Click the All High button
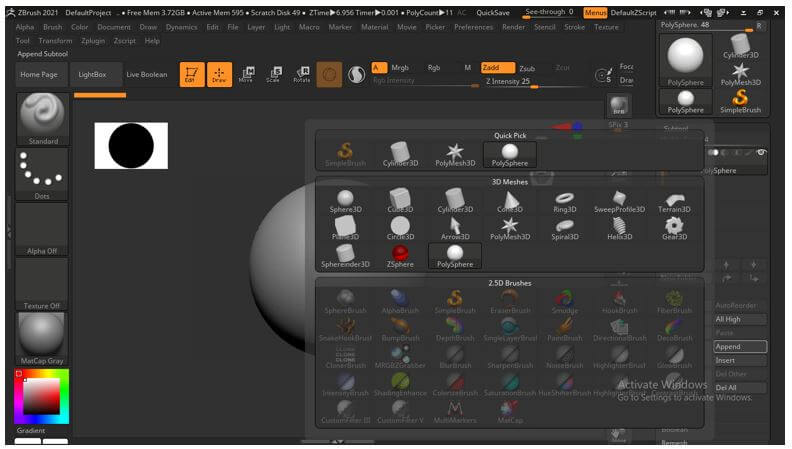 [740, 319]
